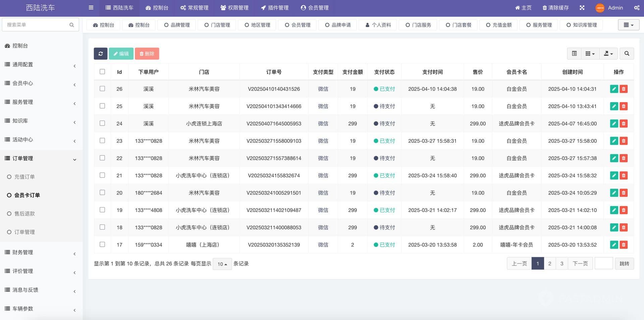Open the table view toggle icon
Screen dimensions: 644x320
click(x=574, y=54)
